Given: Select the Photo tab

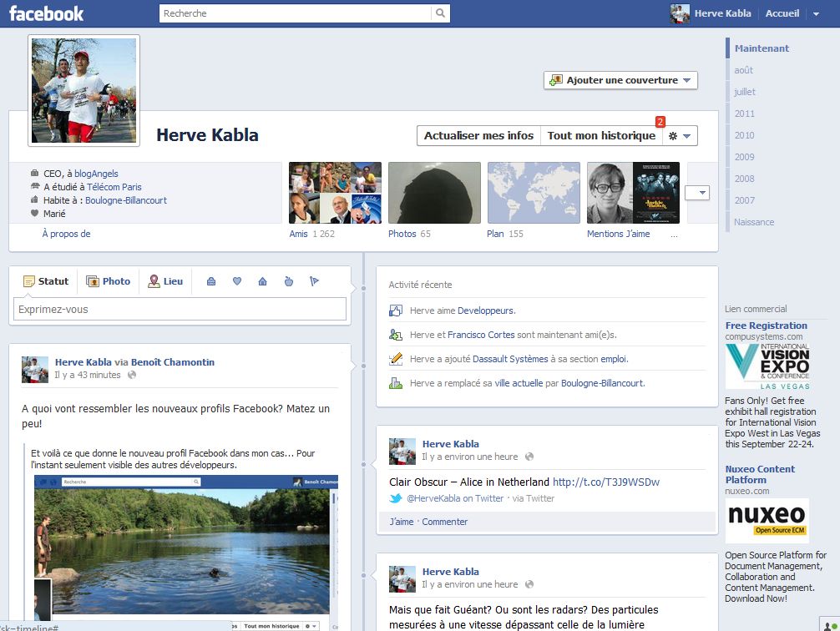Looking at the screenshot, I should pos(109,281).
